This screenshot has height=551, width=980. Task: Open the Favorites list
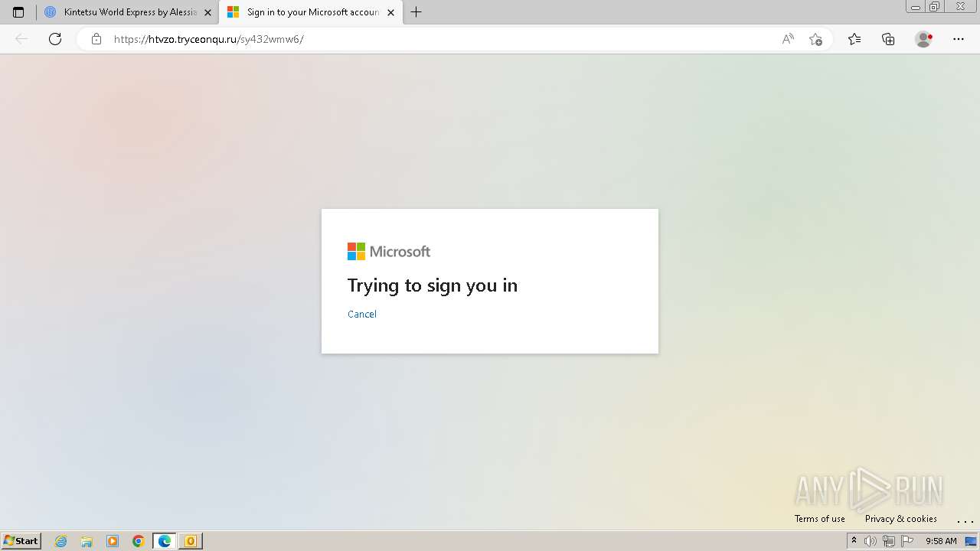[x=854, y=39]
